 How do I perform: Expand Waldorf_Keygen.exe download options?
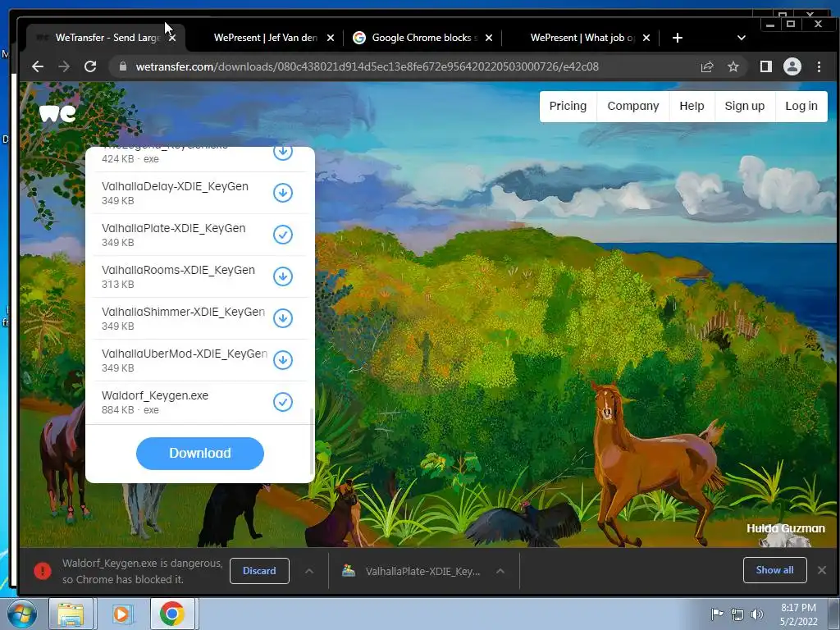click(309, 571)
